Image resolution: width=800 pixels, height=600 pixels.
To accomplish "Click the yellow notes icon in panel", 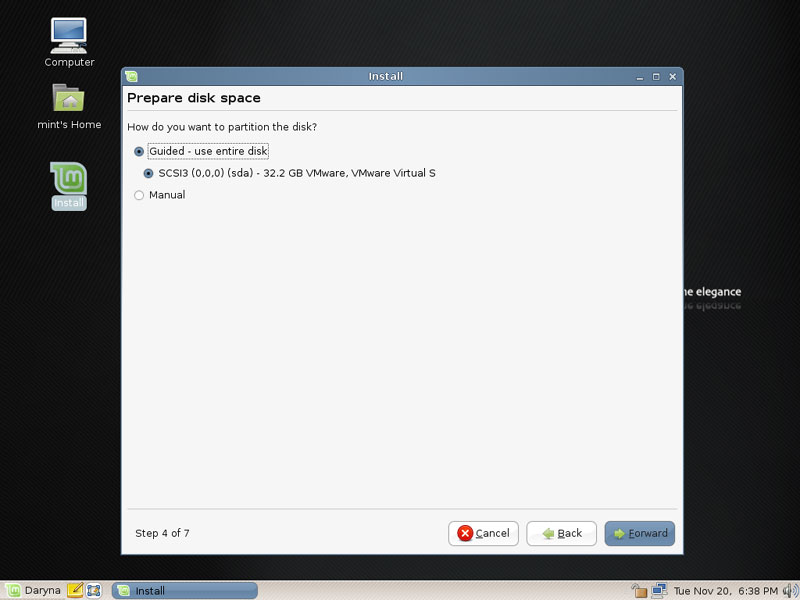I will 75,590.
